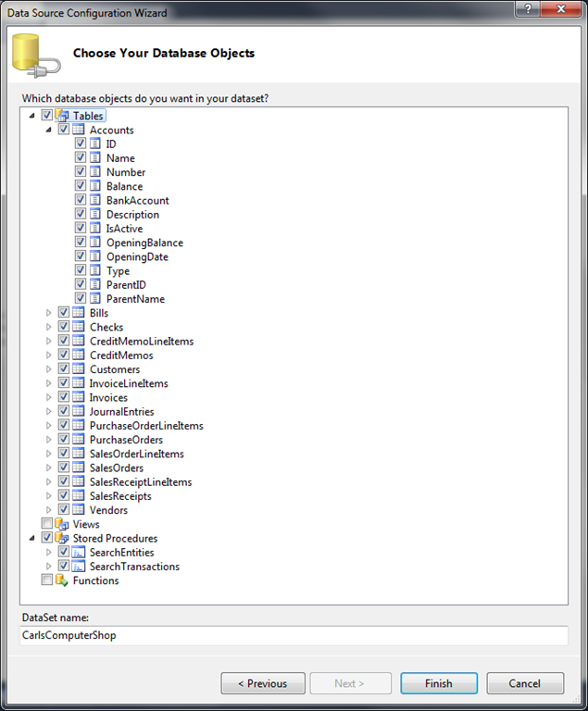Click the Accounts table icon
This screenshot has width=588, height=711.
pos(79,131)
